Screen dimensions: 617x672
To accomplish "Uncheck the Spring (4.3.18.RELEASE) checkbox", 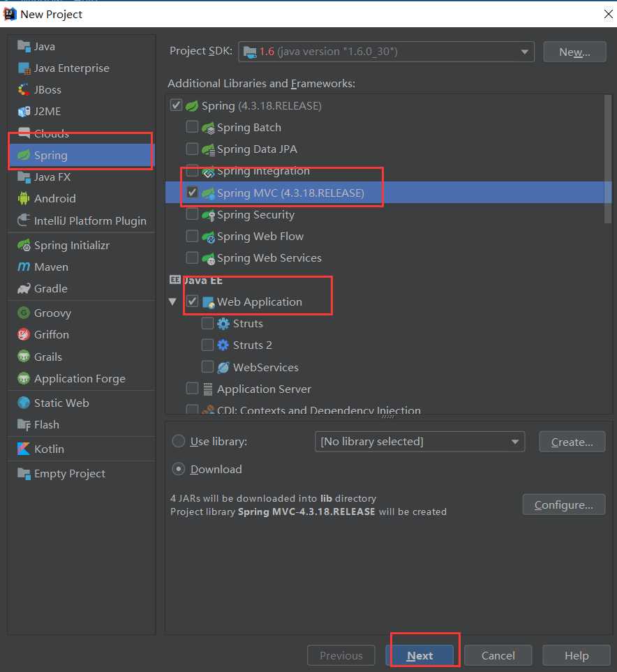I will 176,105.
